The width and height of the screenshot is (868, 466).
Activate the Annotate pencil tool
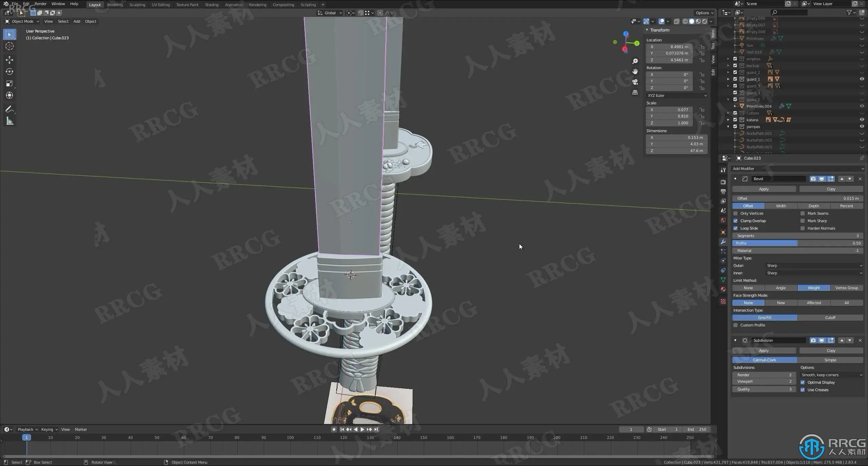(x=9, y=109)
